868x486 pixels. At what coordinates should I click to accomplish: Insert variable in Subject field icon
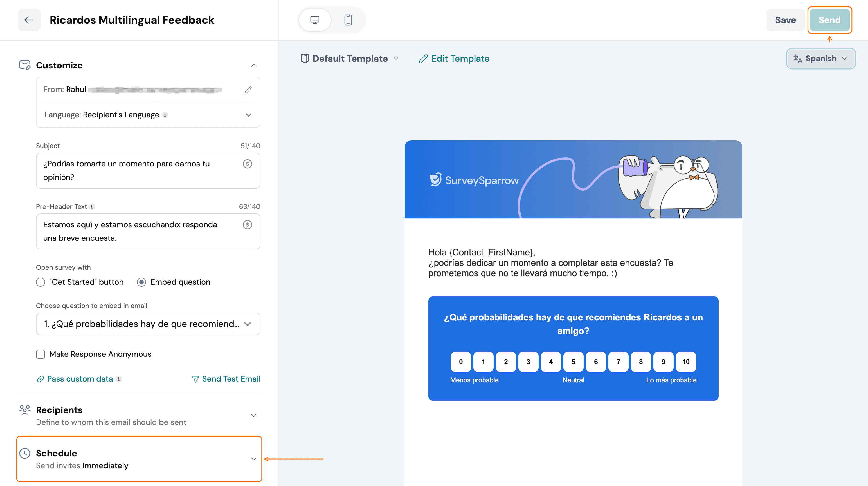pyautogui.click(x=247, y=164)
